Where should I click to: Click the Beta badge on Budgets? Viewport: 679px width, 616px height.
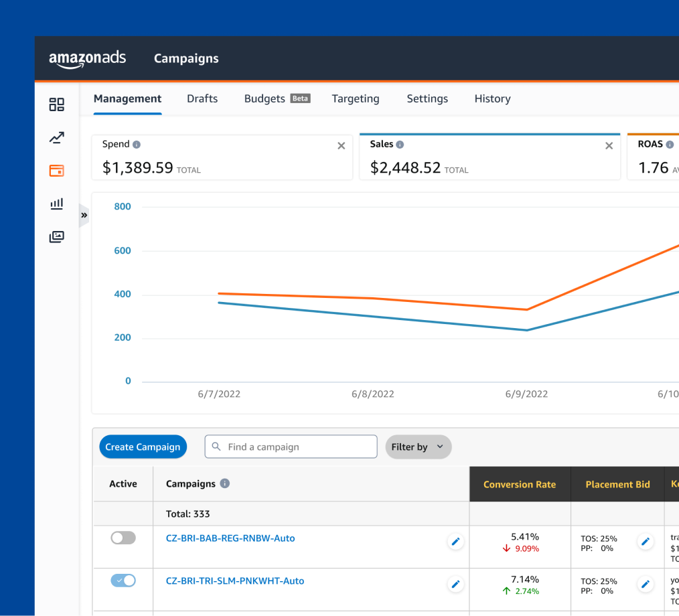coord(300,98)
